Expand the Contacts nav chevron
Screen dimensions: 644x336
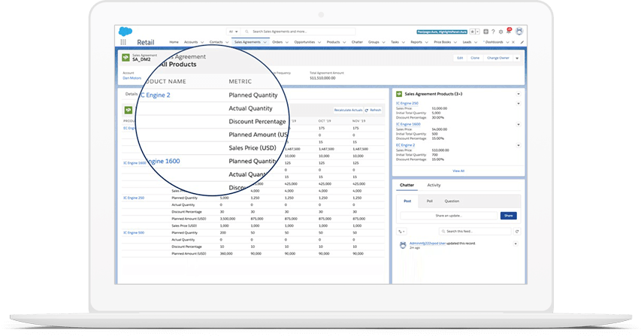pyautogui.click(x=227, y=42)
